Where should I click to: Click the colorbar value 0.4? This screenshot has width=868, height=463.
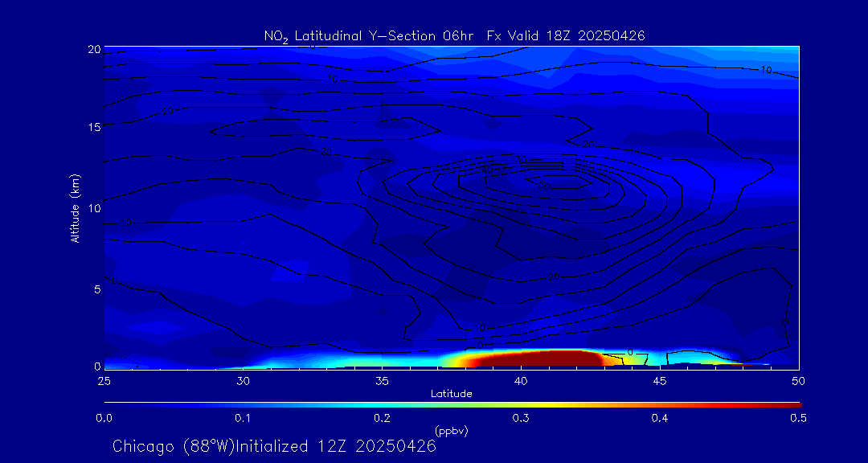(x=659, y=418)
